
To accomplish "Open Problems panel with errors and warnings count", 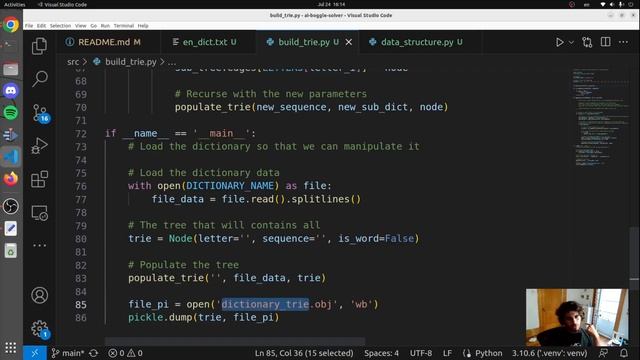I will point(125,353).
